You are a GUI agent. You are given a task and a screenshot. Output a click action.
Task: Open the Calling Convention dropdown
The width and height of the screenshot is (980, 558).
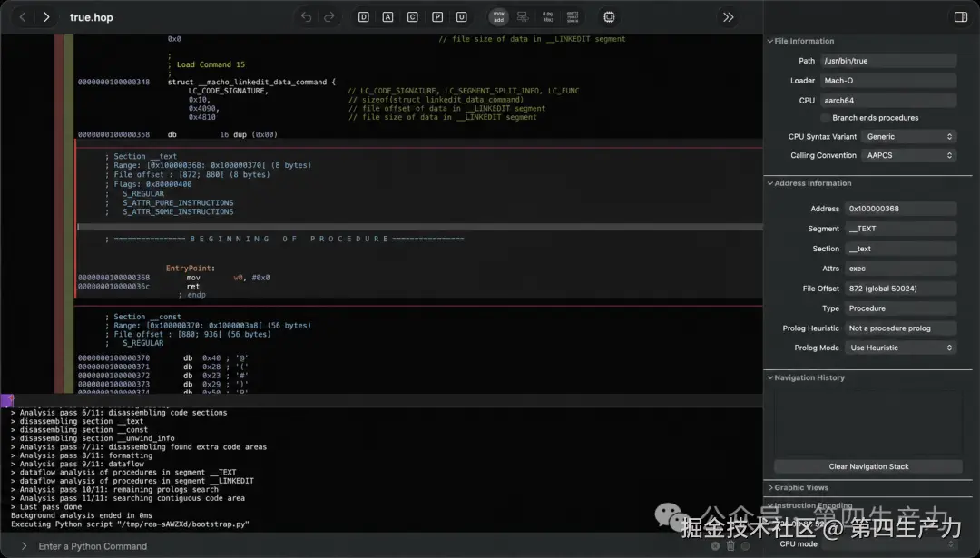(x=908, y=155)
